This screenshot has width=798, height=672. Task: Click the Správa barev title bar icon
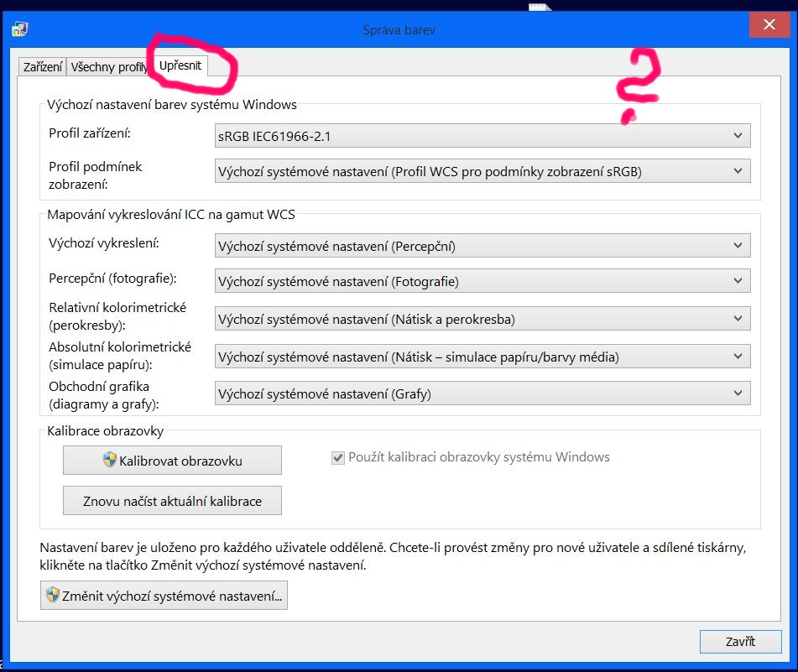19,30
